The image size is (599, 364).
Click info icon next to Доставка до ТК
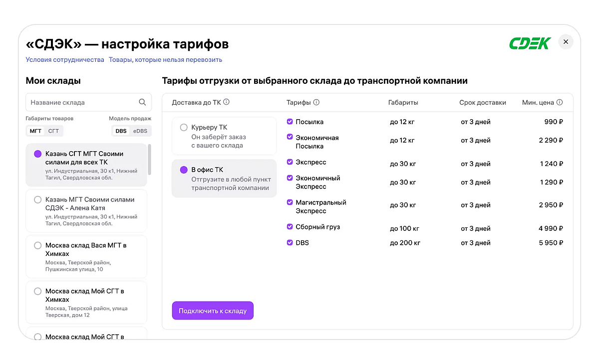(x=226, y=102)
